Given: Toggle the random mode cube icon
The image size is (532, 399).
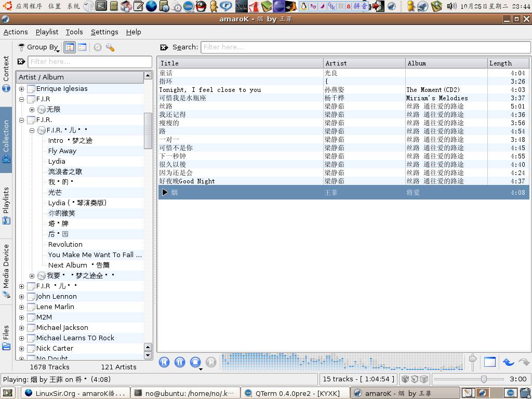Looking at the screenshot, I should (x=405, y=379).
